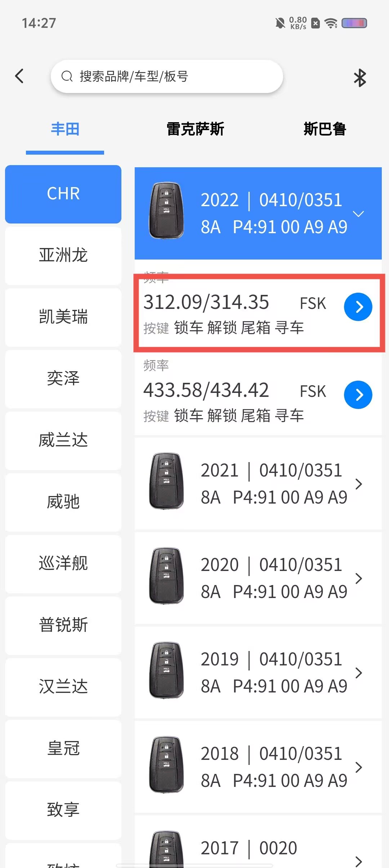Open Bluetooth connection icon
This screenshot has height=868, width=389.
pos(359,77)
